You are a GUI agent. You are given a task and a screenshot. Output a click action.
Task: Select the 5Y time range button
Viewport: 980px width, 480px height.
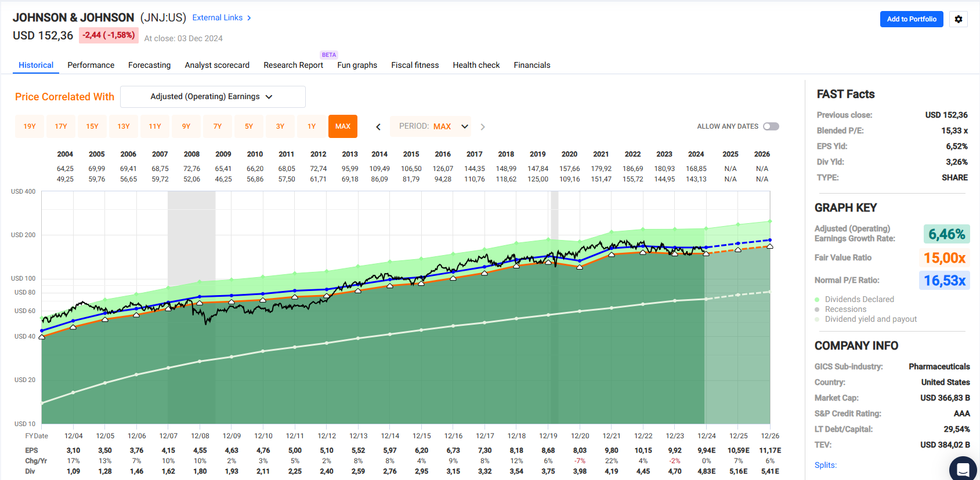(249, 126)
